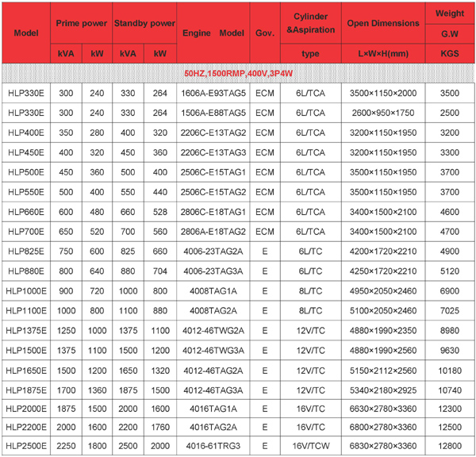This screenshot has height=457, width=476.
Task: Click the 'Engine Model' column header
Action: coord(213,33)
